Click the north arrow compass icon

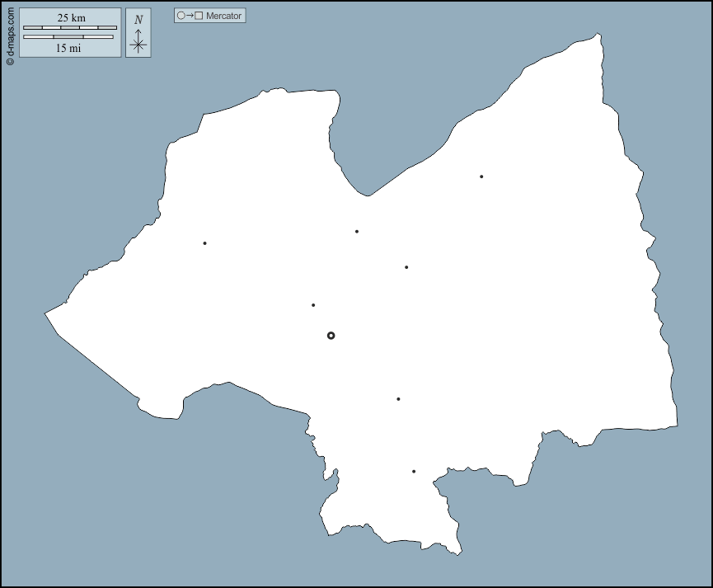tap(138, 41)
